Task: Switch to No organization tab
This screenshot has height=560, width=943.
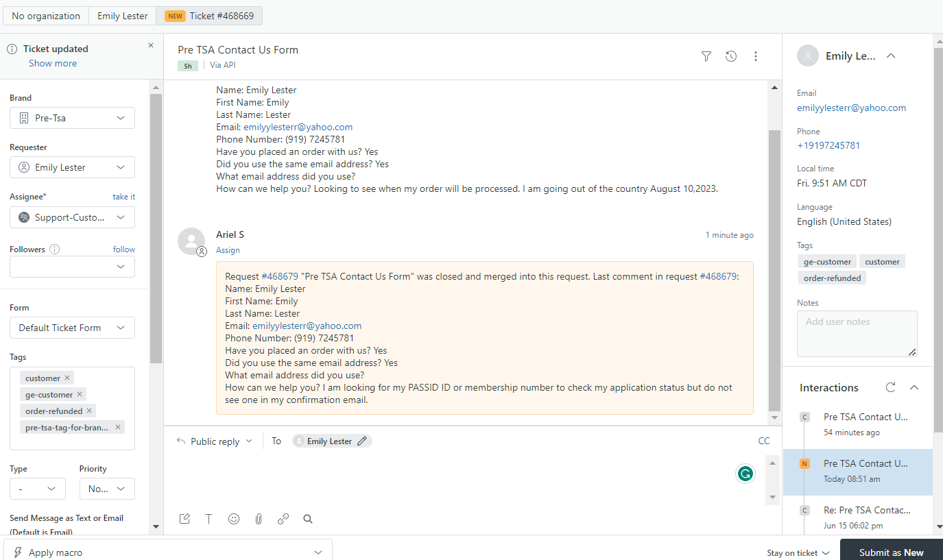Action: coord(46,16)
